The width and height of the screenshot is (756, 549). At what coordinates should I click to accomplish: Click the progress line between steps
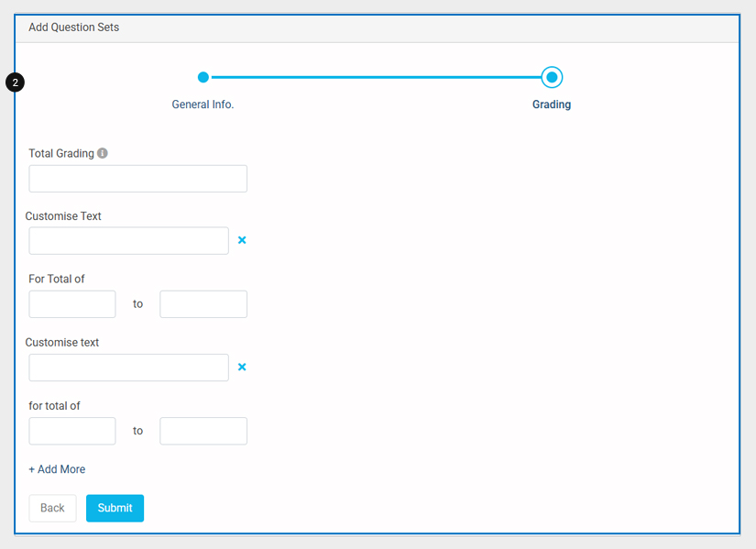tap(376, 77)
